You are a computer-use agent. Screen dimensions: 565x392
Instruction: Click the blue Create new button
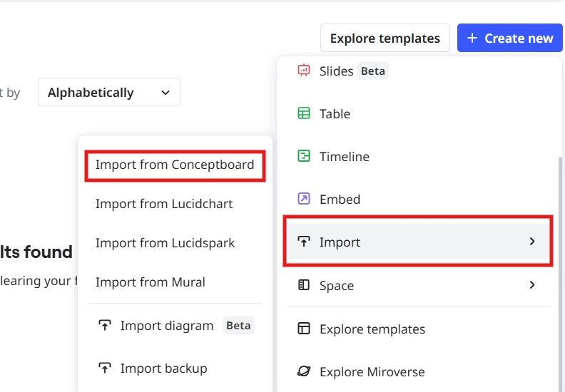tap(510, 38)
